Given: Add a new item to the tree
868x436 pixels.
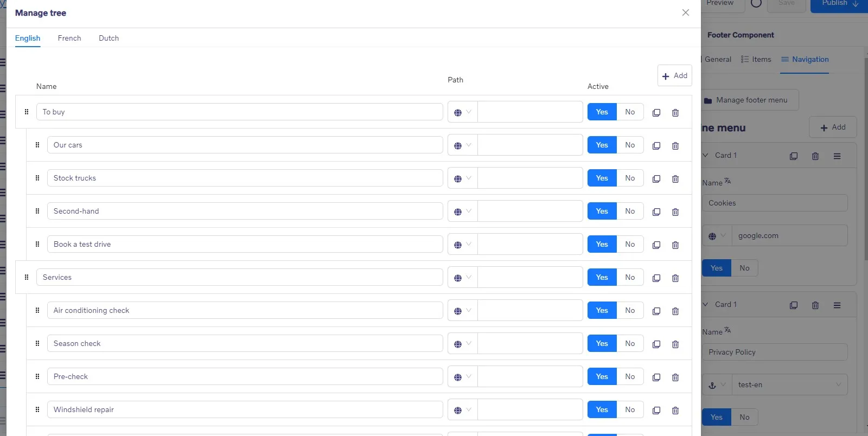Looking at the screenshot, I should [675, 75].
